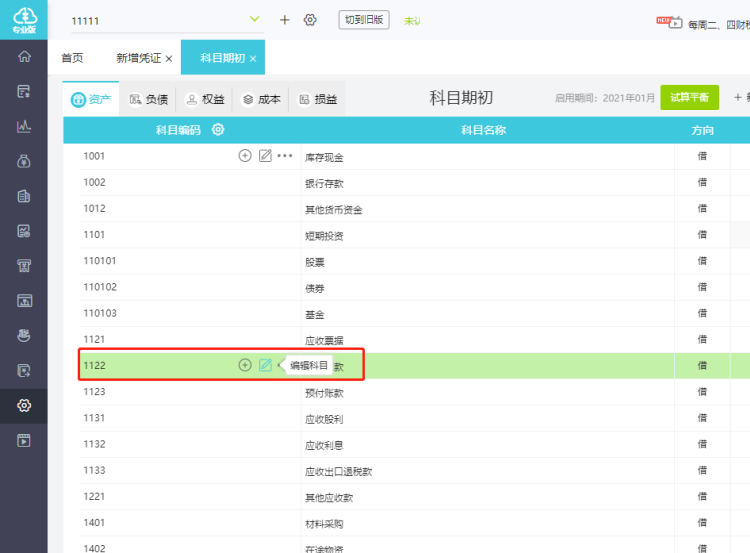This screenshot has height=553, width=750.
Task: Click the NEW video announcement icon
Action: click(669, 22)
